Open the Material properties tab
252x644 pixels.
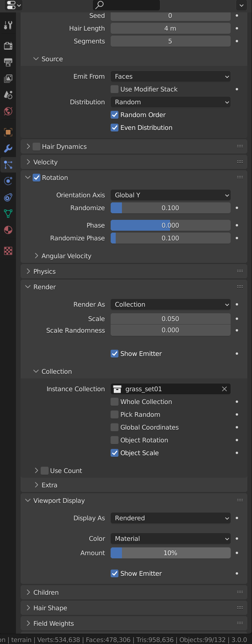point(8,230)
